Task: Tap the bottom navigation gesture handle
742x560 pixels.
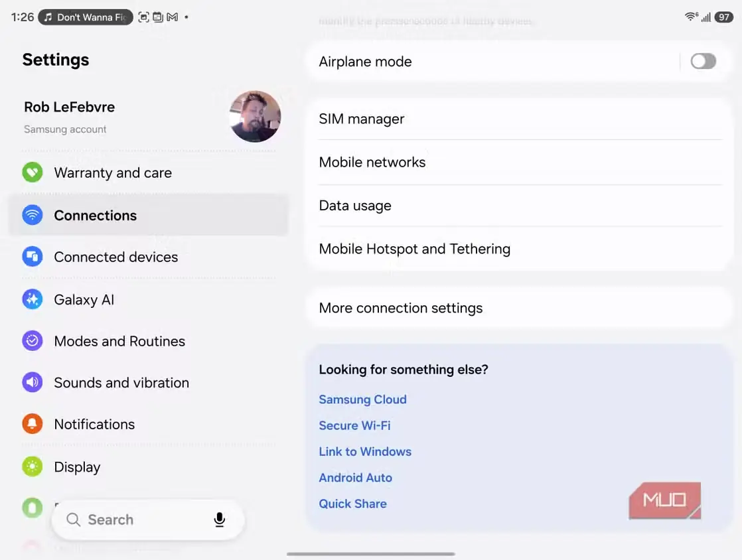Action: [370, 553]
